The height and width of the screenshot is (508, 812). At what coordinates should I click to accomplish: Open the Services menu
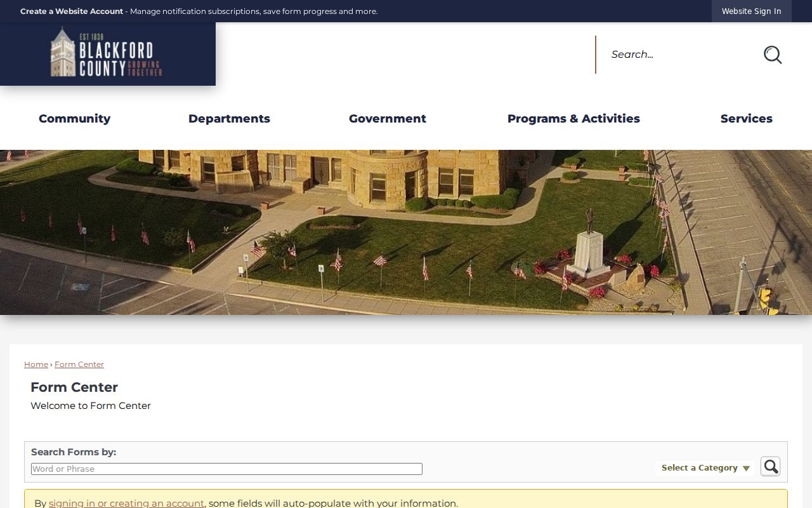[x=746, y=119]
